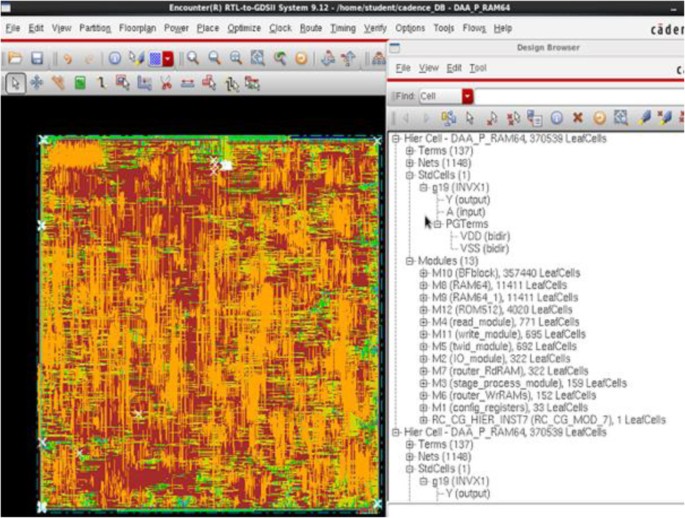Screen dimensions: 685x518
Task: Click the scissors cut wire tool
Action: pyautogui.click(x=166, y=83)
